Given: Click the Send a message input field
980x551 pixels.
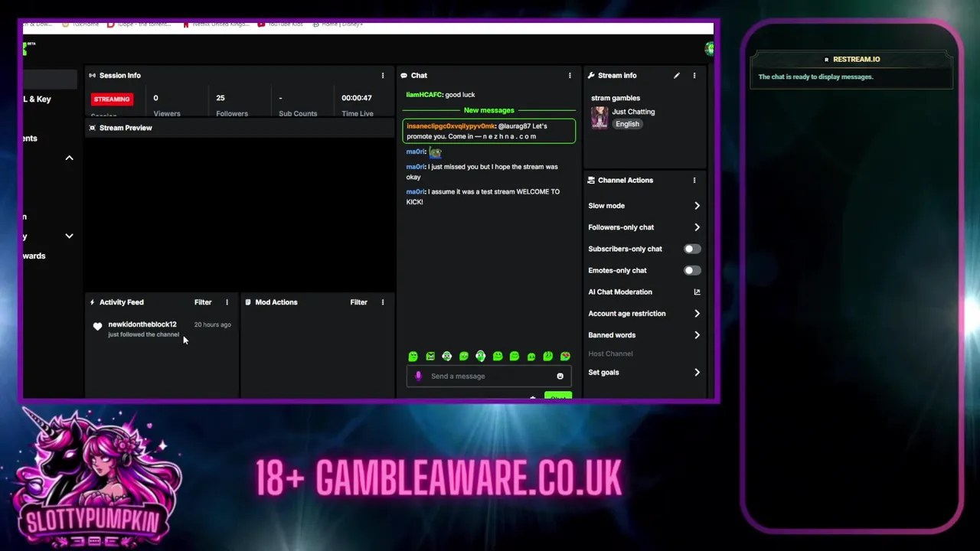Looking at the screenshot, I should pos(488,377).
